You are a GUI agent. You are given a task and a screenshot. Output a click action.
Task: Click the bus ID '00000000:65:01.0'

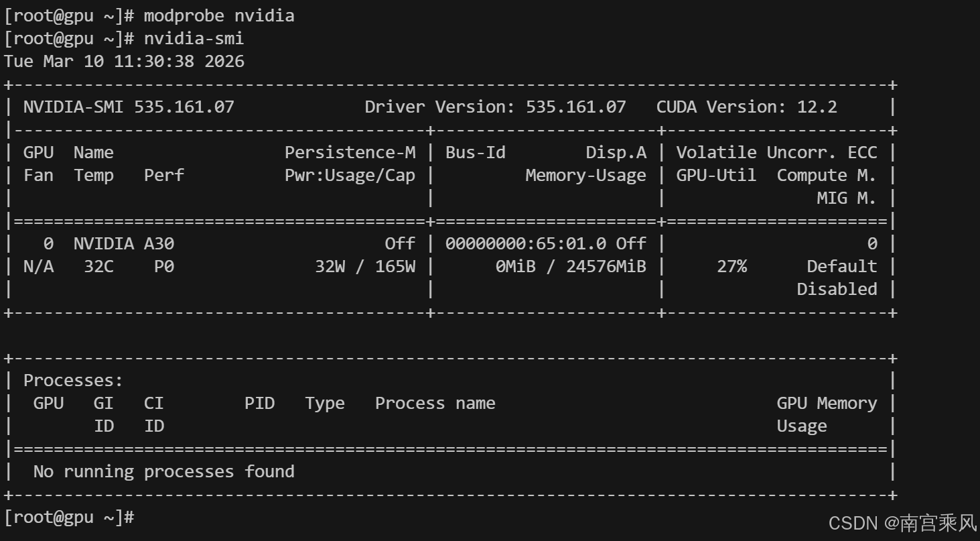pyautogui.click(x=525, y=243)
